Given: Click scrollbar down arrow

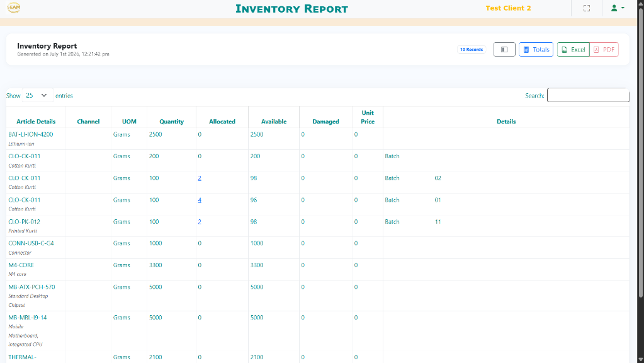Looking at the screenshot, I should coord(640,360).
